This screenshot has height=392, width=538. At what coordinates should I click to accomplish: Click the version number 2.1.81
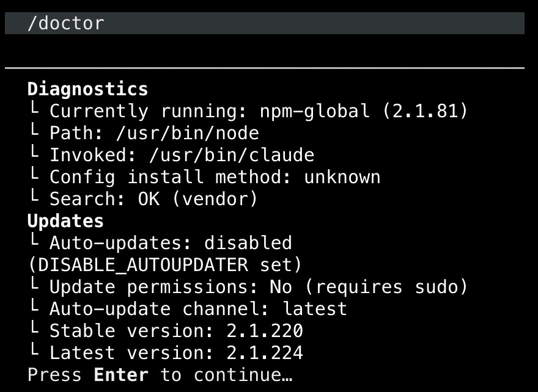pos(425,111)
